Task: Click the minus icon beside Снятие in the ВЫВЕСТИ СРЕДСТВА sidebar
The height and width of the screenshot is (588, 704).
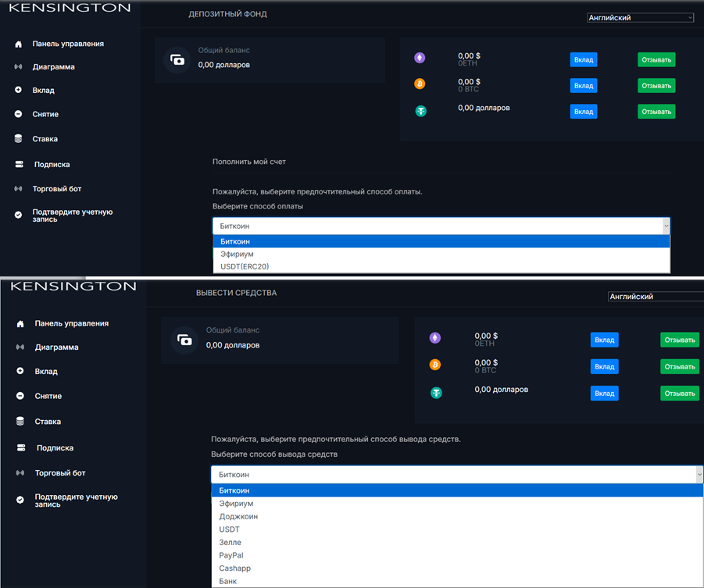Action: (x=20, y=396)
